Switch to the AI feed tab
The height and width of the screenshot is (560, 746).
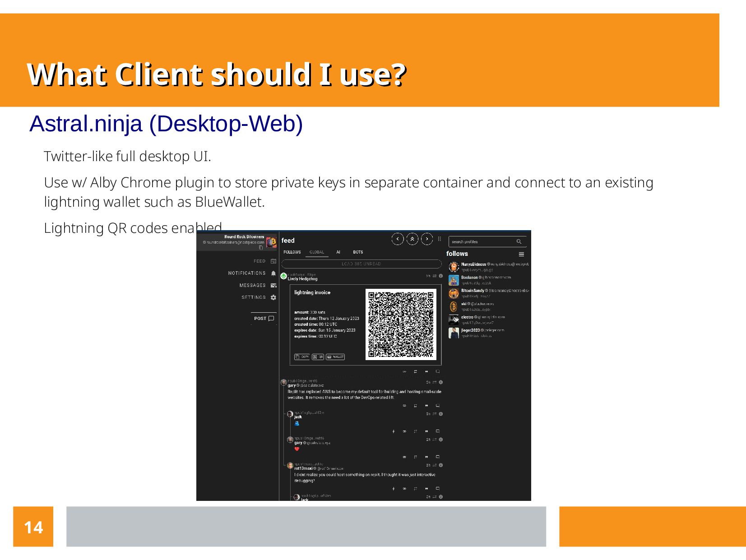[338, 252]
